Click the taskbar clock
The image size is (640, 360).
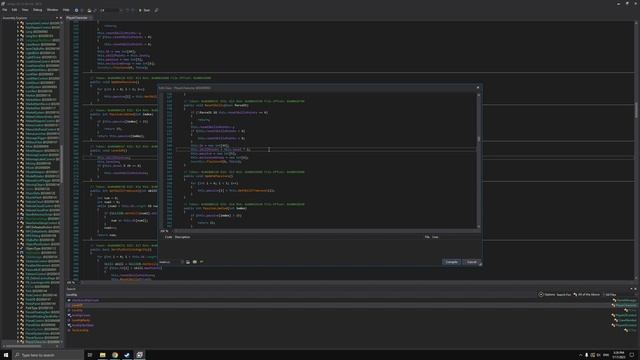tap(619, 355)
